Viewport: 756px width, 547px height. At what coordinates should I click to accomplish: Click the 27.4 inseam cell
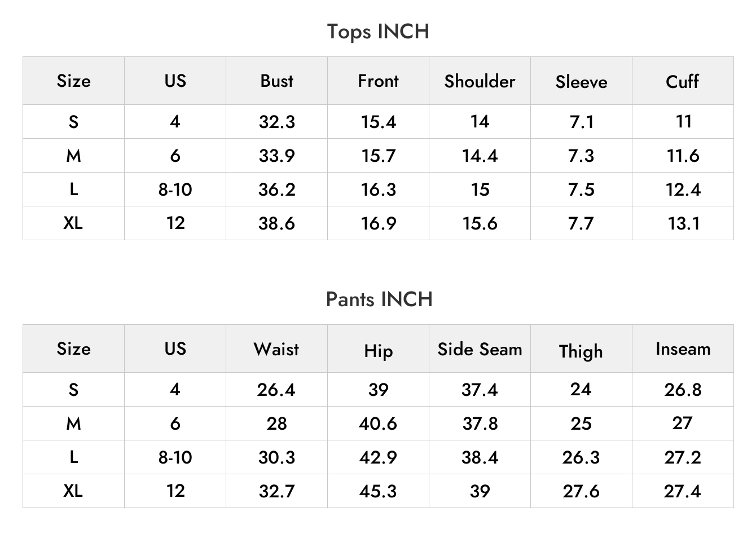pos(683,491)
